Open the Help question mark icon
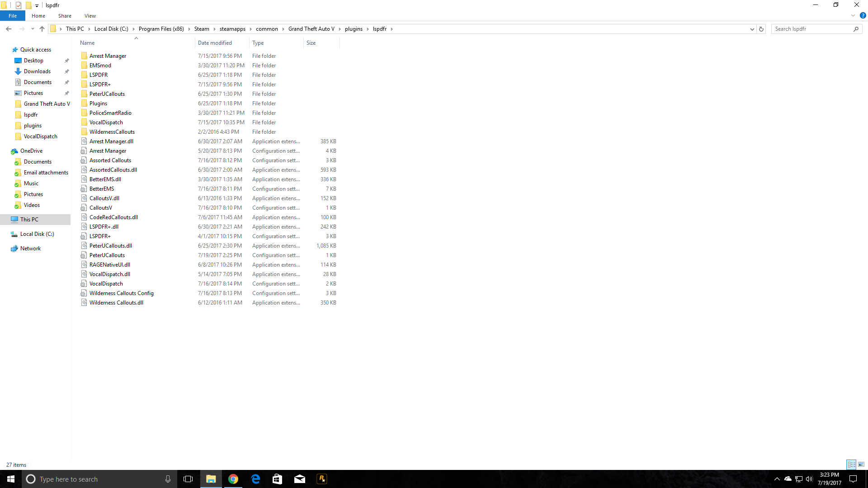Image resolution: width=868 pixels, height=488 pixels. 863,15
